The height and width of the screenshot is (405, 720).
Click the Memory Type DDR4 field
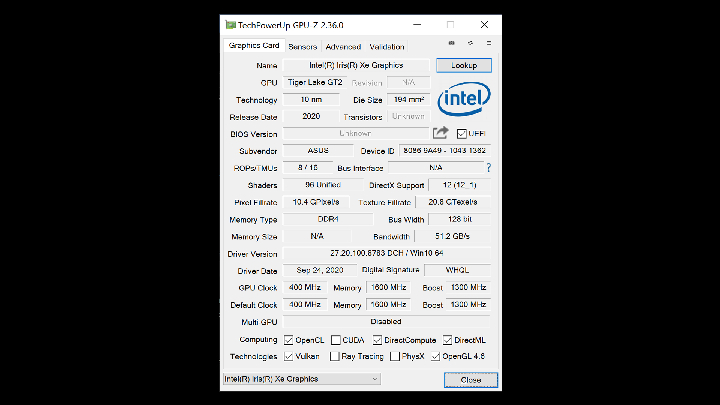[328, 219]
